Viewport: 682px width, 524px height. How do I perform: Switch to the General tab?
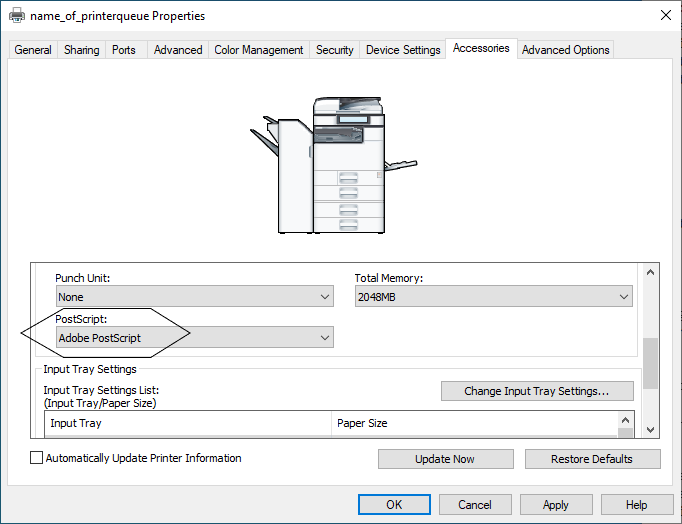33,50
